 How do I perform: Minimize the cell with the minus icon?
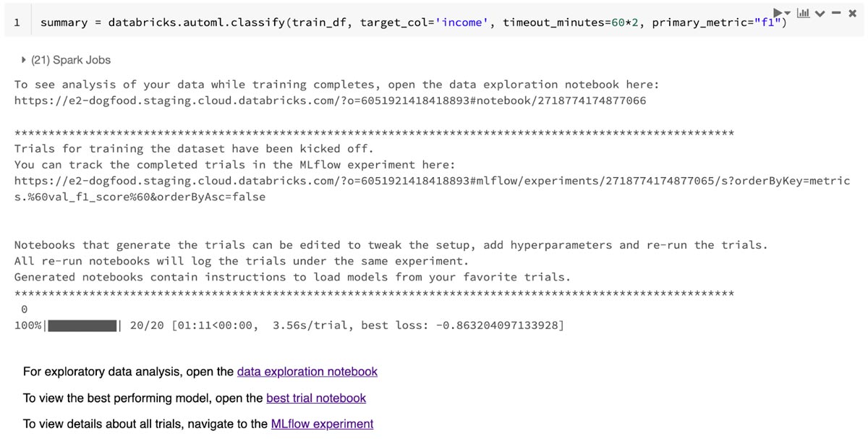pos(837,13)
